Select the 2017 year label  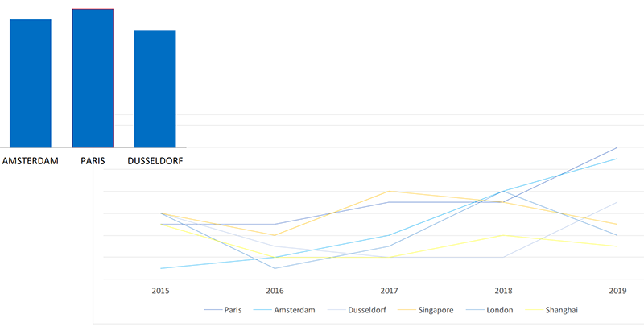coord(390,291)
